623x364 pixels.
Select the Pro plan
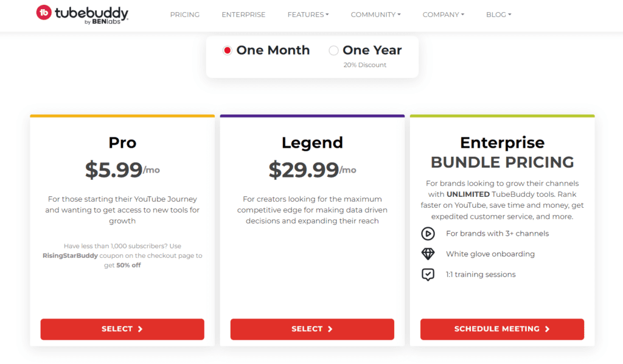tap(122, 329)
